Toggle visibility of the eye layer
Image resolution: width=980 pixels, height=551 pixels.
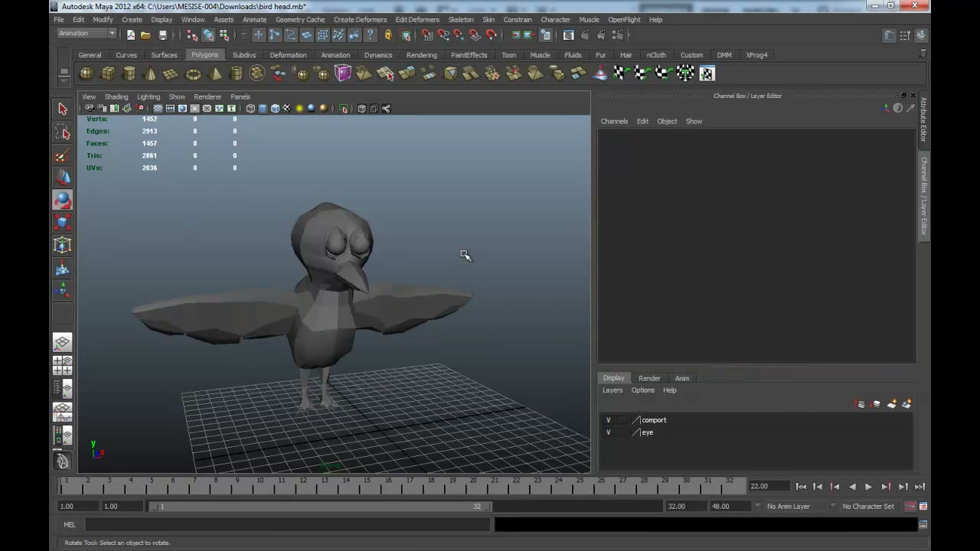[608, 432]
